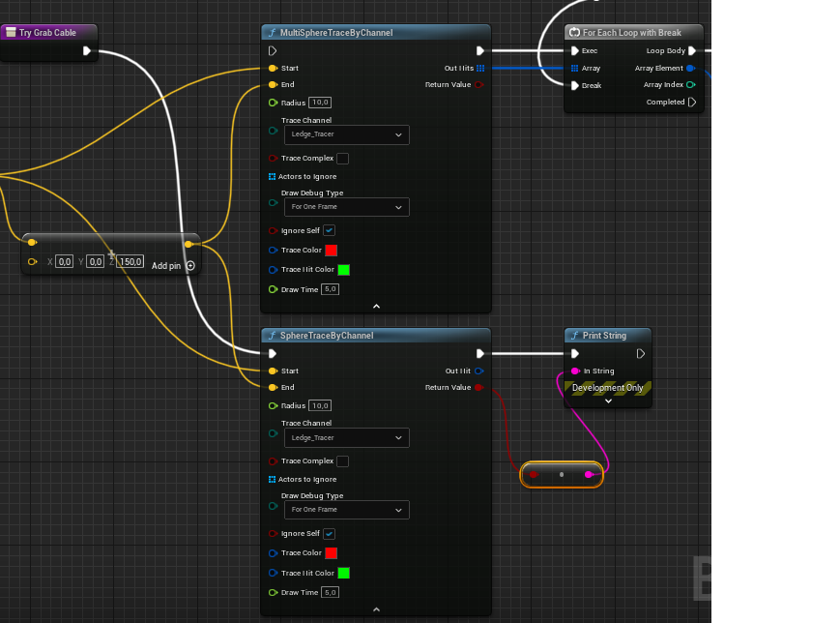Toggle Trace Complex on SphereTraceByChannel
The width and height of the screenshot is (840, 623).
pyautogui.click(x=343, y=461)
